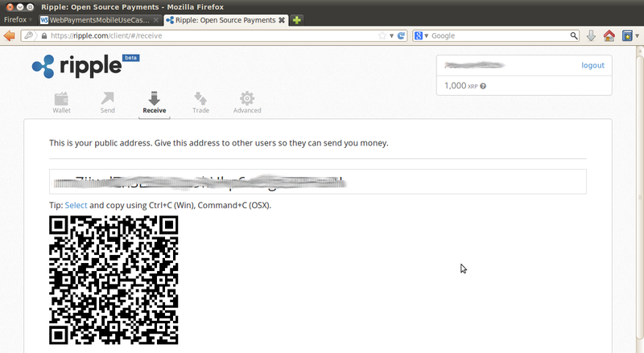
Task: Click the ripple logo
Action: 77,66
